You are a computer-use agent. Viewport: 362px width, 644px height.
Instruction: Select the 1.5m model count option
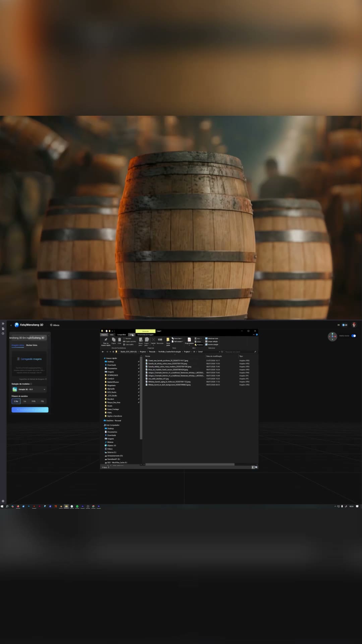16,401
